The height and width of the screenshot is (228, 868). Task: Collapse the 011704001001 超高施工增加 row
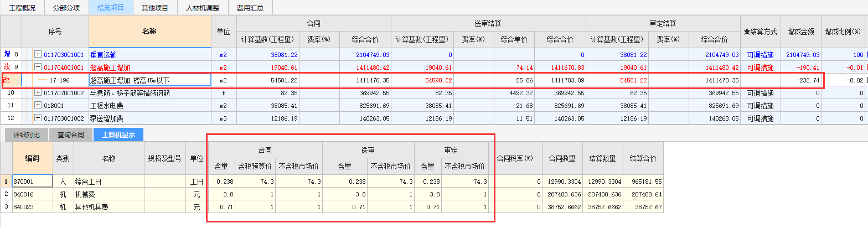point(38,68)
